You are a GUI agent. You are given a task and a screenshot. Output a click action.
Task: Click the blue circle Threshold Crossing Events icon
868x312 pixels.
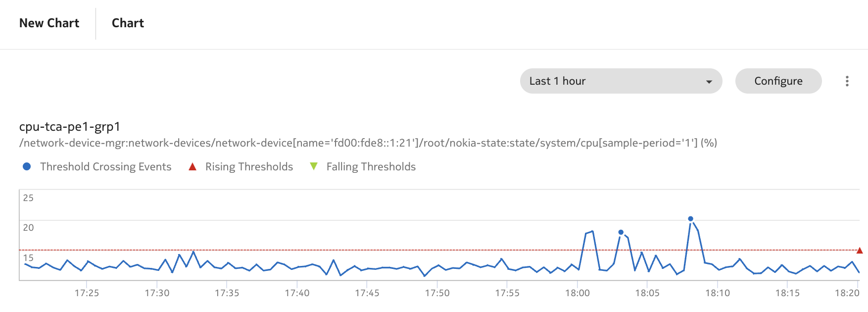tap(27, 167)
